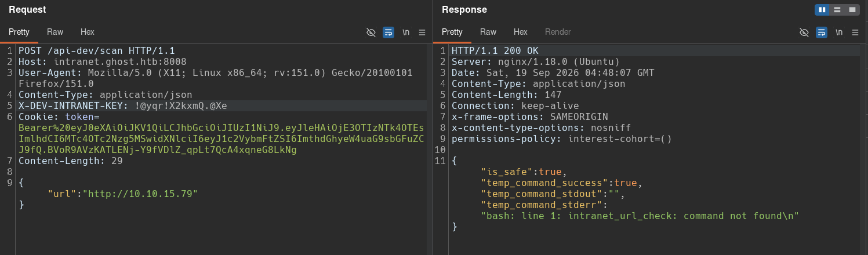Open the Response Render tab
The height and width of the screenshot is (255, 868).
coord(558,32)
